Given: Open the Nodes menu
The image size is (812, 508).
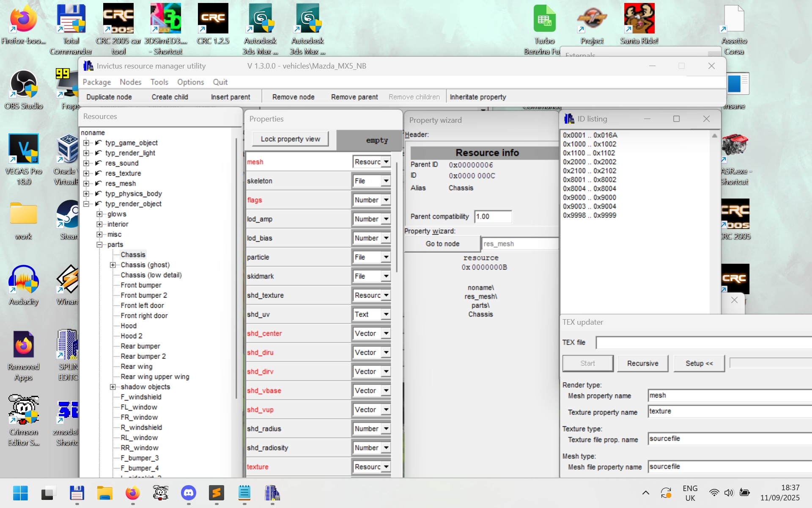Looking at the screenshot, I should pos(130,82).
